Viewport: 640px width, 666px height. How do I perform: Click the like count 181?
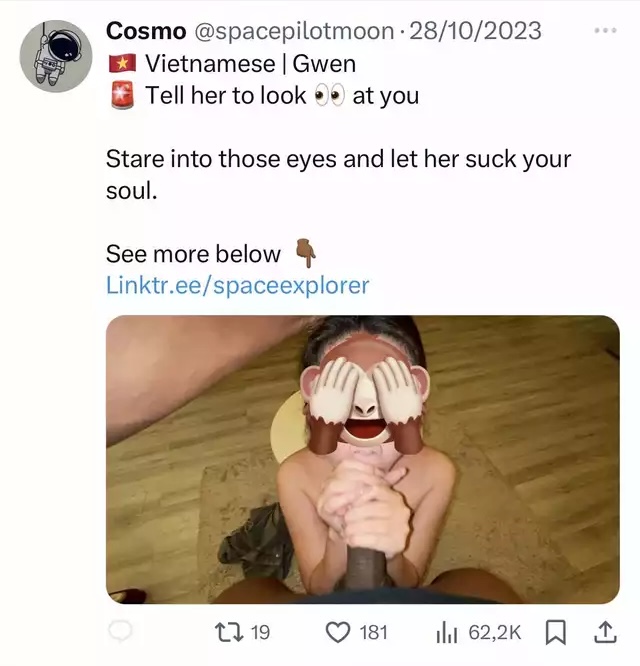click(373, 632)
